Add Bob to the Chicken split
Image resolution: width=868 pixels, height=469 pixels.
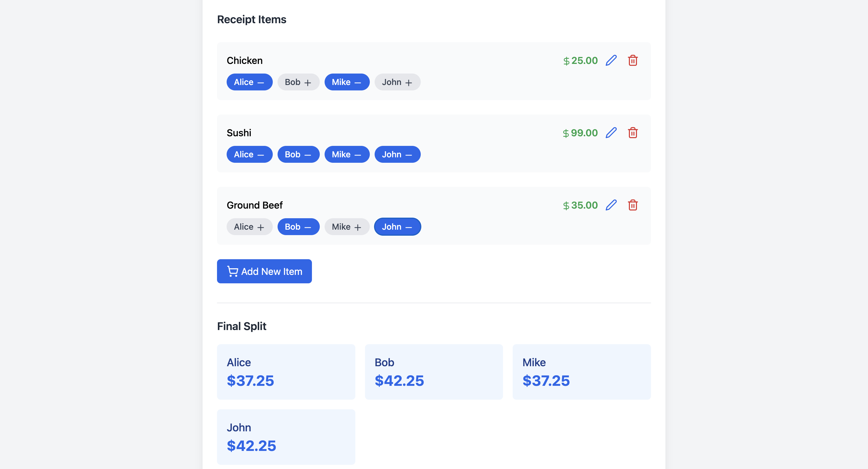[298, 82]
